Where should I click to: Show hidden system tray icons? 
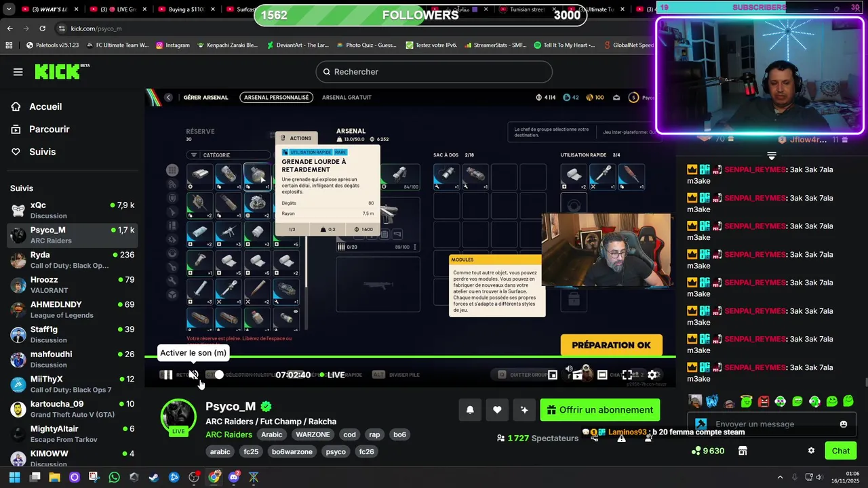pyautogui.click(x=780, y=477)
